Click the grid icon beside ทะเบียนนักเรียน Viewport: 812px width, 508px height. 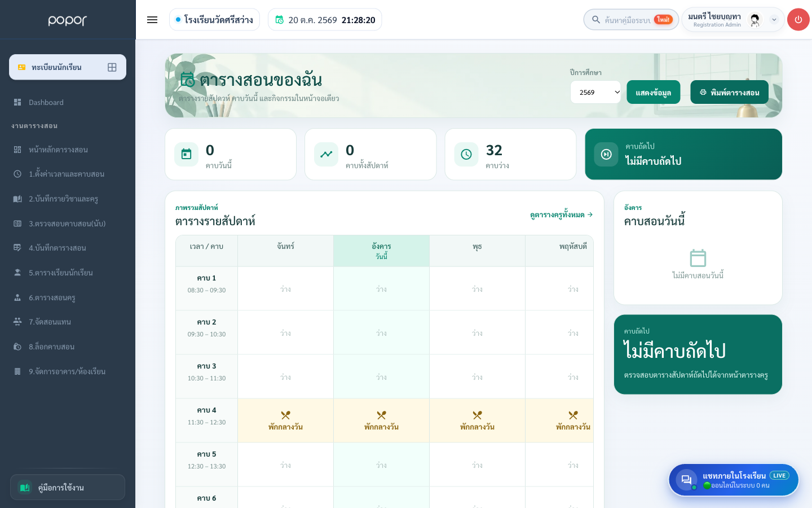[x=112, y=67]
